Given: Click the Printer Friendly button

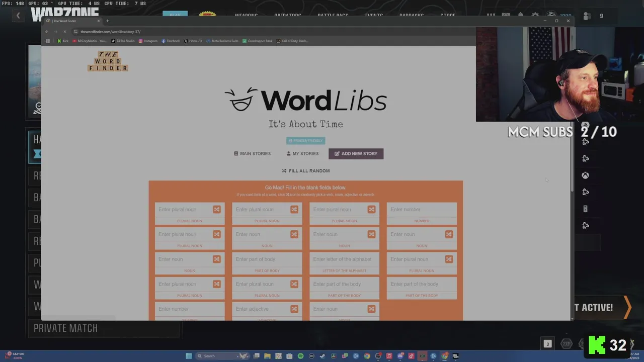Looking at the screenshot, I should 305,141.
